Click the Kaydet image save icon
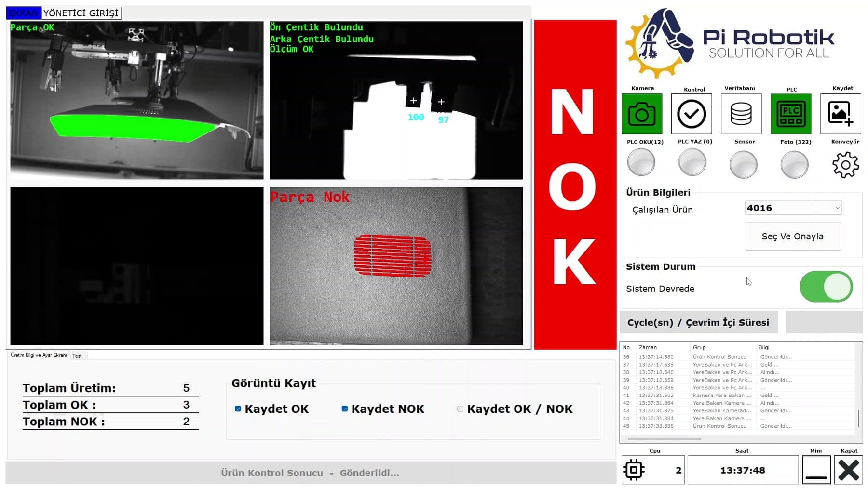The width and height of the screenshot is (868, 488). (841, 114)
